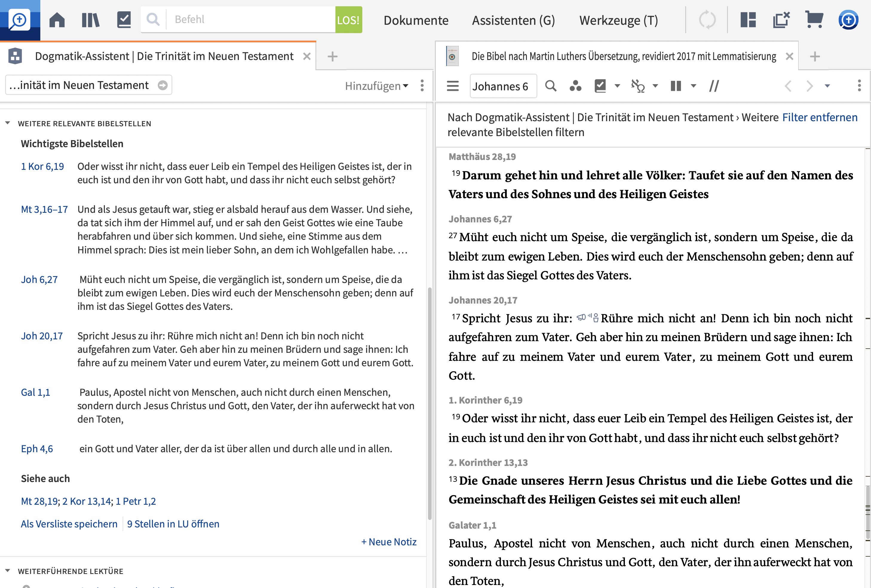Collapse Weitere relevante Bibelstellen section
Screen dimensions: 871x588
[x=7, y=123]
